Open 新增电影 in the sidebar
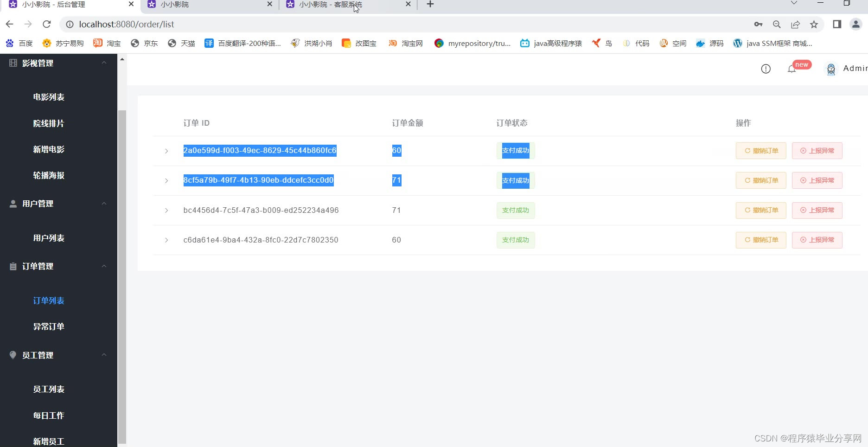Viewport: 868px width, 447px height. (x=49, y=149)
